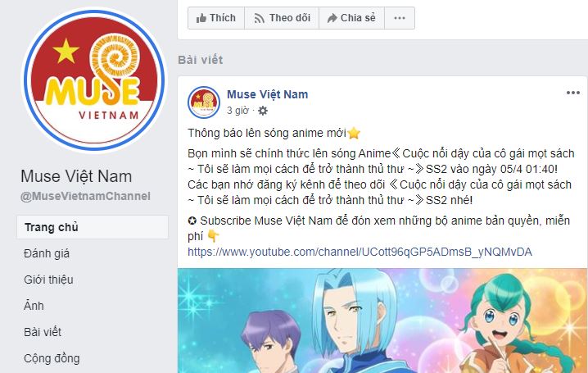Open Cộng đồng in the sidebar
This screenshot has width=588, height=373.
point(52,358)
